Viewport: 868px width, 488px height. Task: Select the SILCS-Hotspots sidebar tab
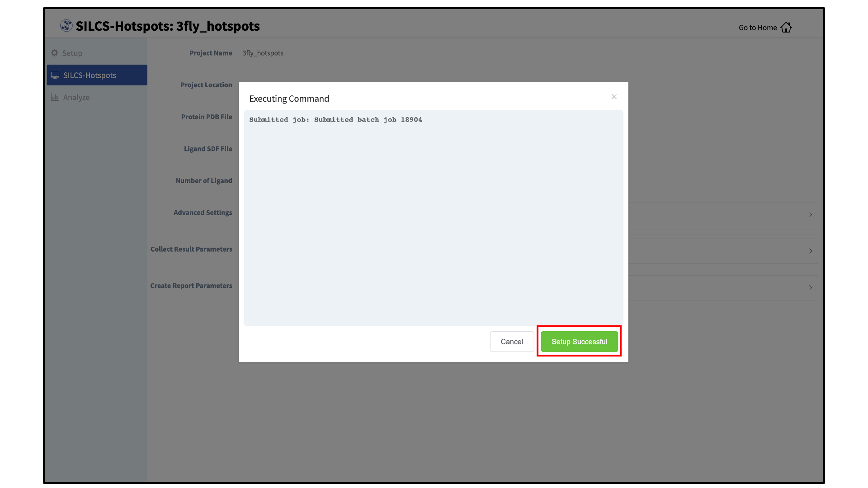click(x=97, y=75)
